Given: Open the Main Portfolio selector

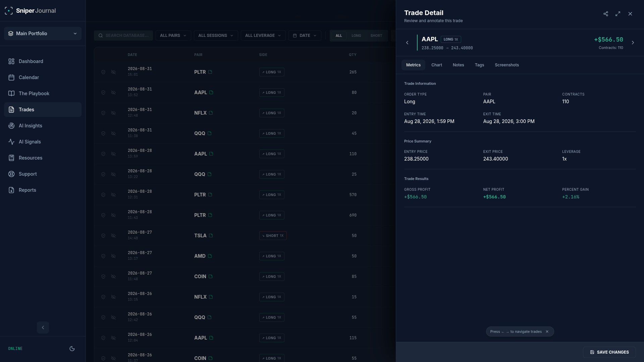Looking at the screenshot, I should tap(43, 34).
